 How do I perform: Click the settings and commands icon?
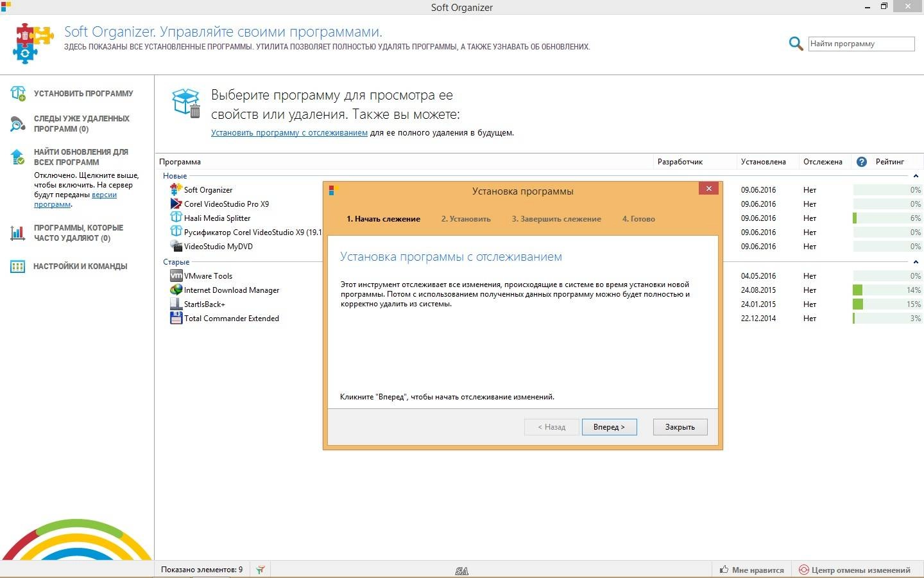click(18, 267)
